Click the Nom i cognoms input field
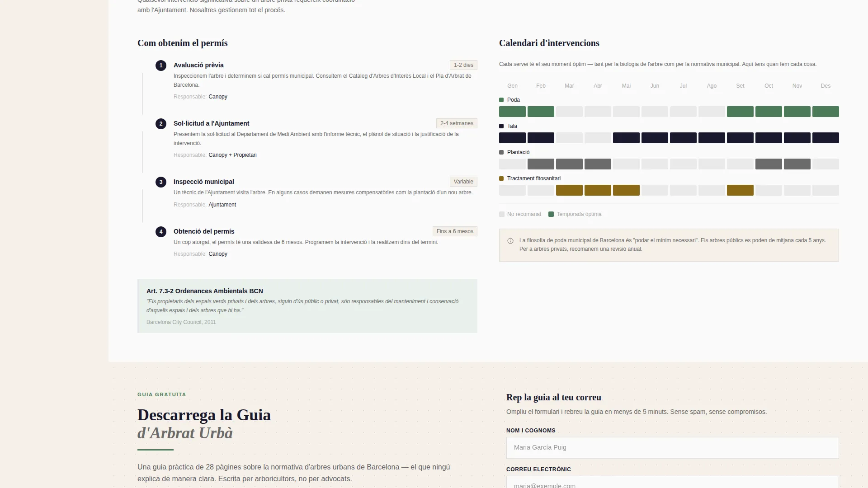Image resolution: width=868 pixels, height=488 pixels. 672,448
